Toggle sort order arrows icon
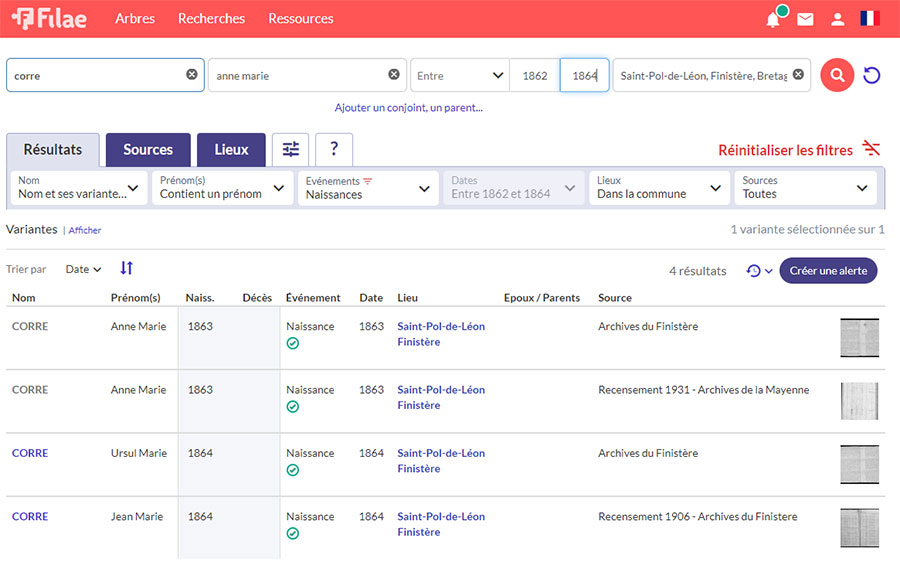This screenshot has width=900, height=562. pos(127,268)
